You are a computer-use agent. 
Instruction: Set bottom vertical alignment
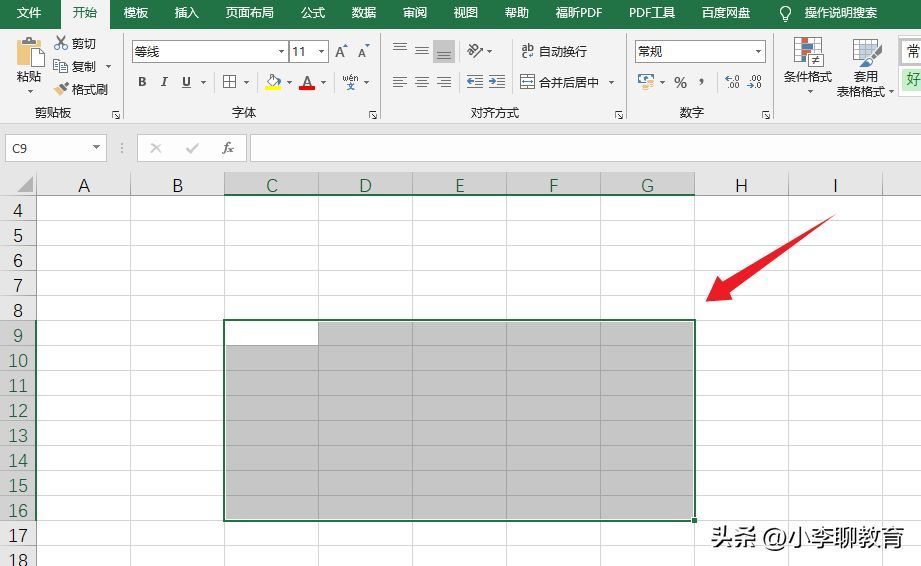pos(444,52)
